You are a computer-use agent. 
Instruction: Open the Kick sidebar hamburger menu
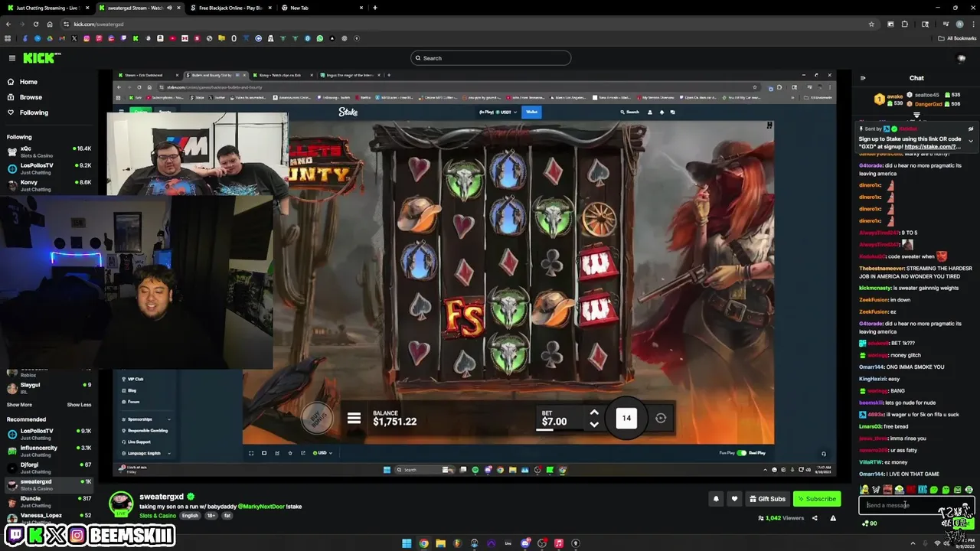coord(12,58)
